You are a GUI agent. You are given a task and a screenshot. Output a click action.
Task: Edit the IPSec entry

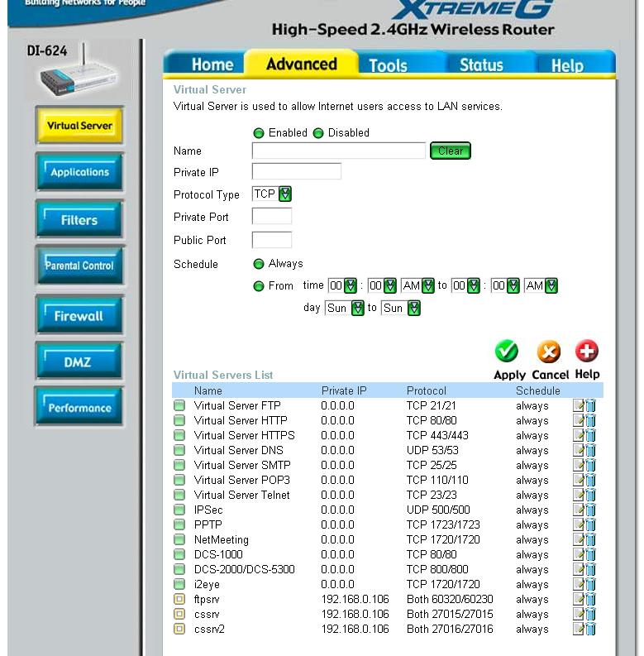click(579, 510)
